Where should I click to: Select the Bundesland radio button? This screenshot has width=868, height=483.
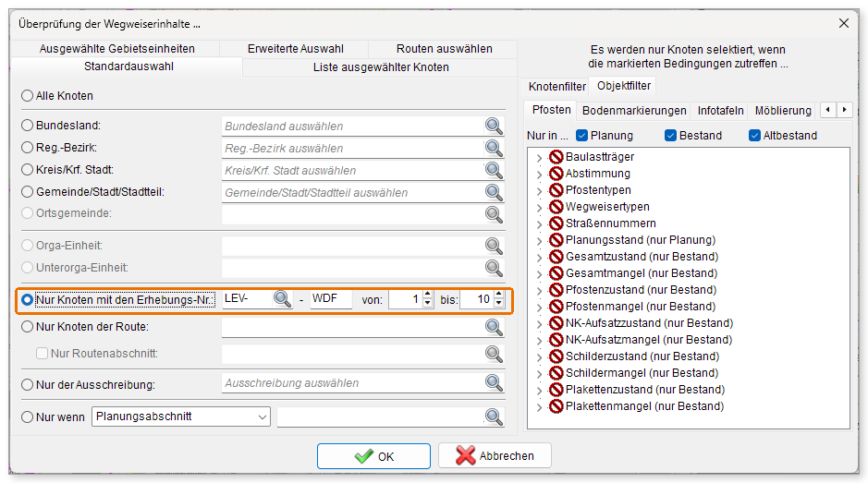27,126
